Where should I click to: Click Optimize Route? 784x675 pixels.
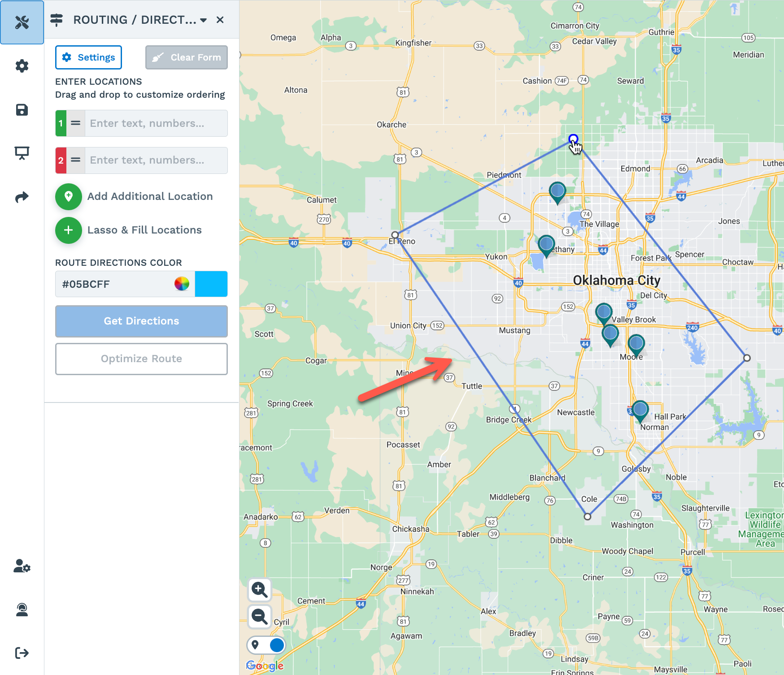(141, 359)
